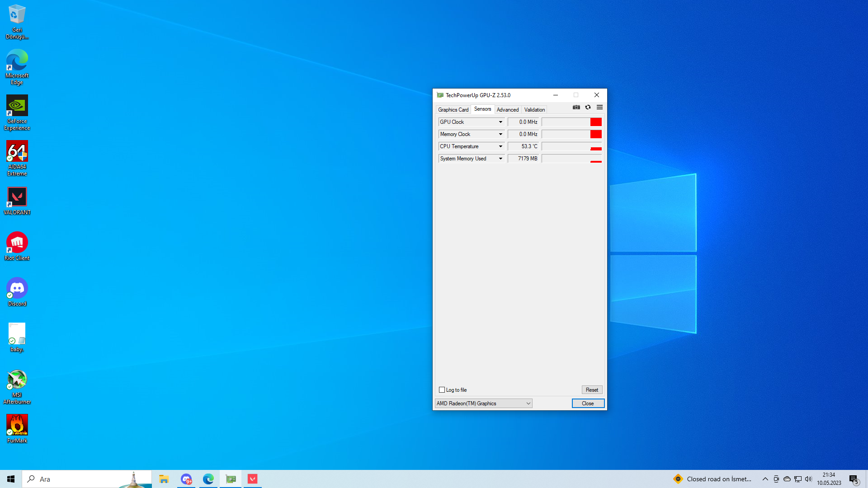Expand the CPU Temperature sensor dropdown
This screenshot has height=488, width=868.
[500, 146]
